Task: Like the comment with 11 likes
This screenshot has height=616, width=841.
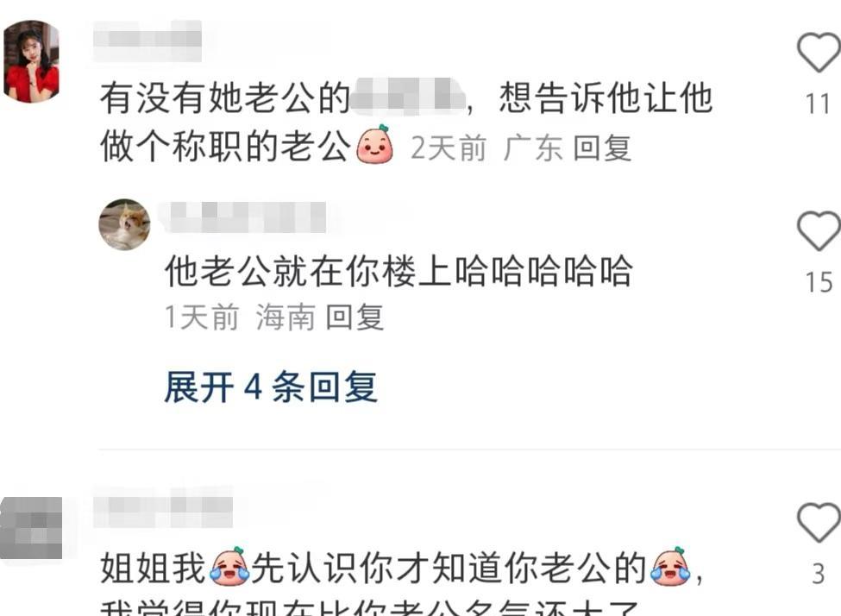Action: pos(818,52)
